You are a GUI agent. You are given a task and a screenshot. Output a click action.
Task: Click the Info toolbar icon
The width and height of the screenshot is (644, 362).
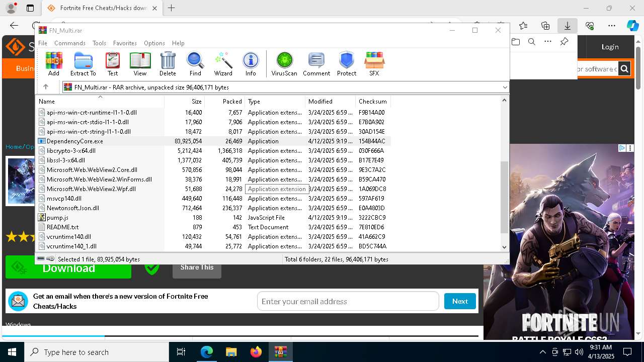pos(251,64)
